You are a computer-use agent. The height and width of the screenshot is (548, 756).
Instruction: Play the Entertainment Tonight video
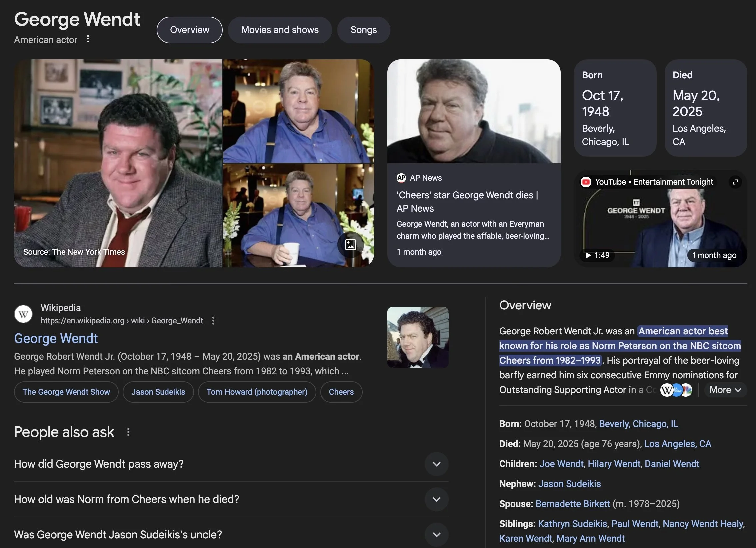click(589, 255)
